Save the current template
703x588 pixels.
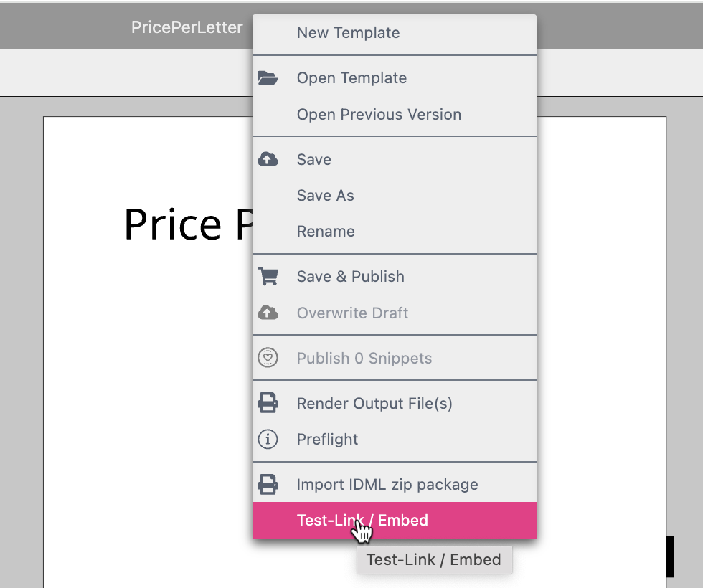(x=314, y=159)
